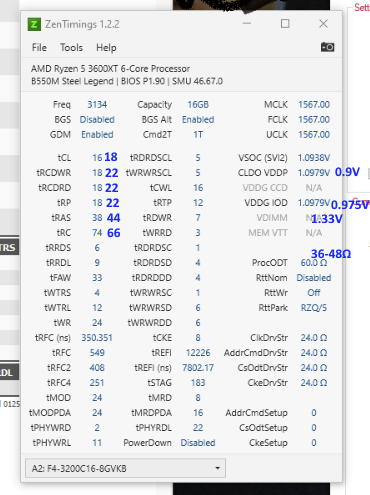This screenshot has height=495, width=370.
Task: Click the tRFC (ns) value 350.351
Action: [x=97, y=338]
